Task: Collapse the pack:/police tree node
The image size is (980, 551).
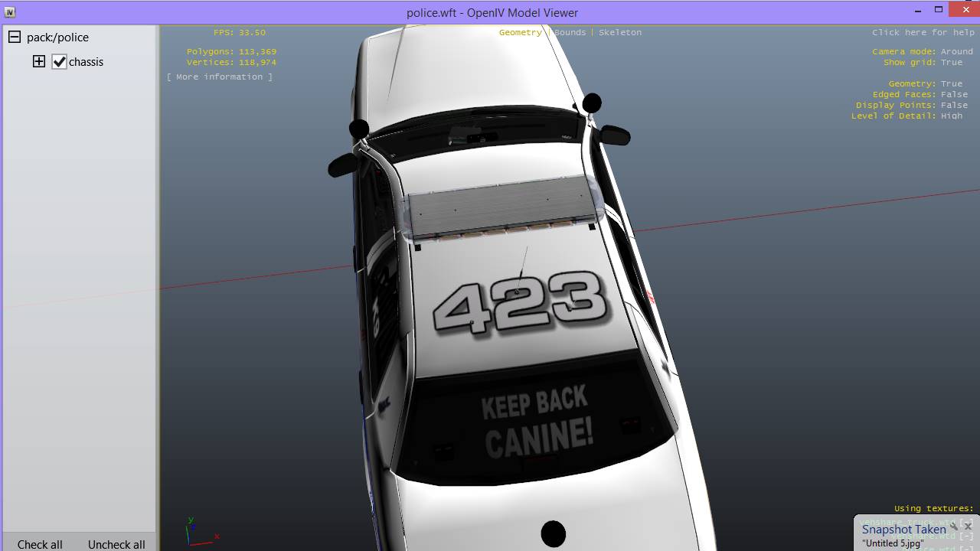Action: coord(15,37)
